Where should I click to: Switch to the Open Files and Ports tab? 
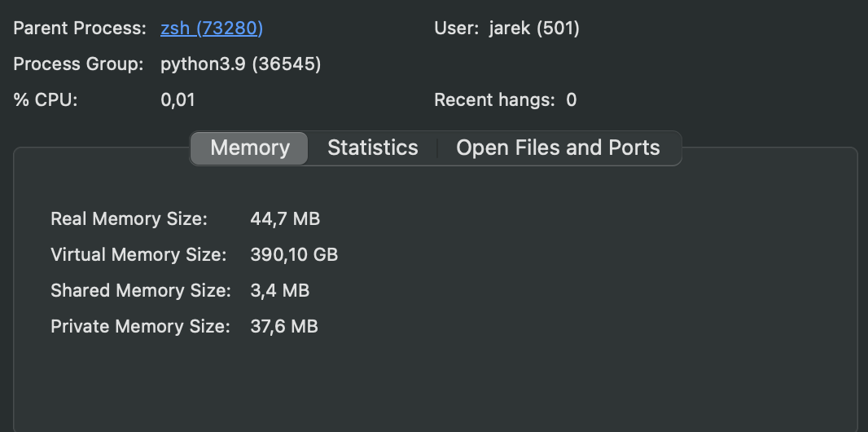558,148
